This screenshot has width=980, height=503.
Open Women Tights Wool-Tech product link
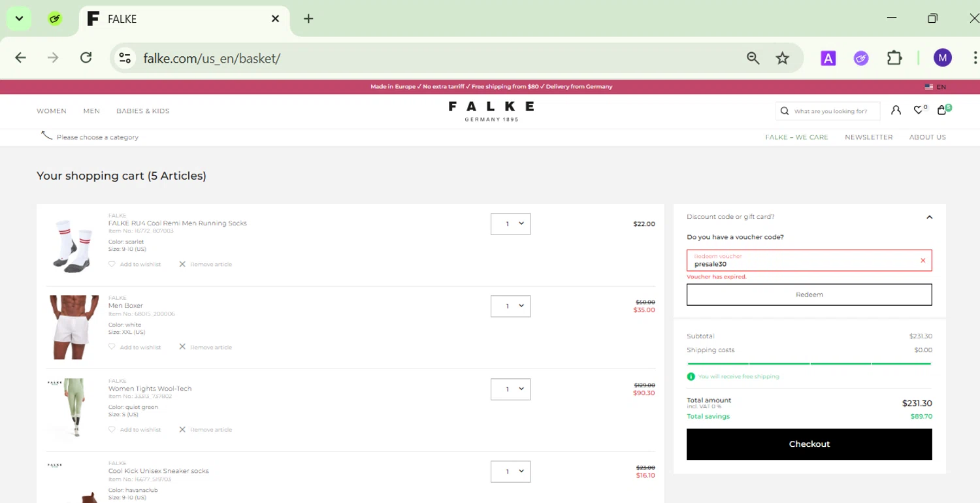(150, 389)
